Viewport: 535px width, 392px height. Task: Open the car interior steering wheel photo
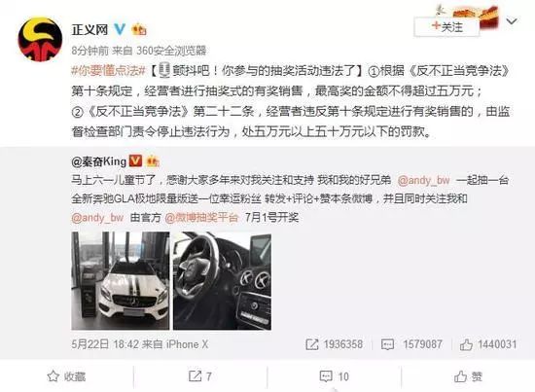tap(222, 281)
